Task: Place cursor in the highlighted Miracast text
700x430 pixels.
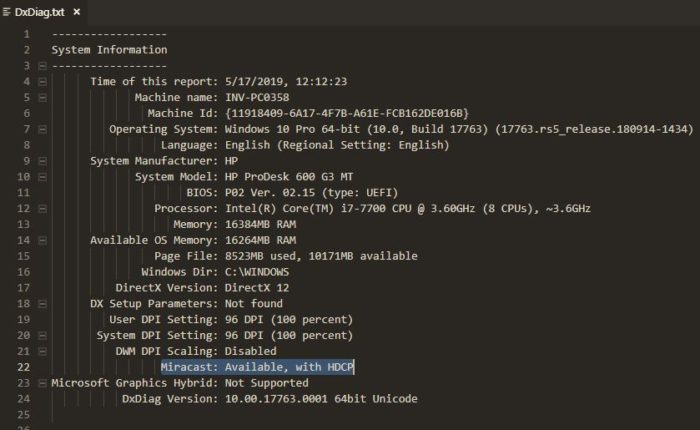Action: [257, 367]
